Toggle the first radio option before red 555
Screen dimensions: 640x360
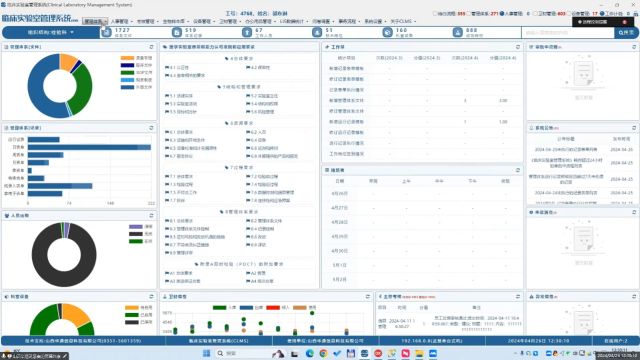(x=435, y=13)
